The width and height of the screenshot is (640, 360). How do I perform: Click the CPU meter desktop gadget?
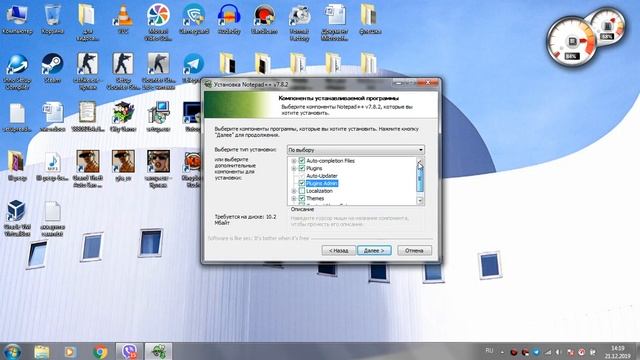(x=571, y=43)
